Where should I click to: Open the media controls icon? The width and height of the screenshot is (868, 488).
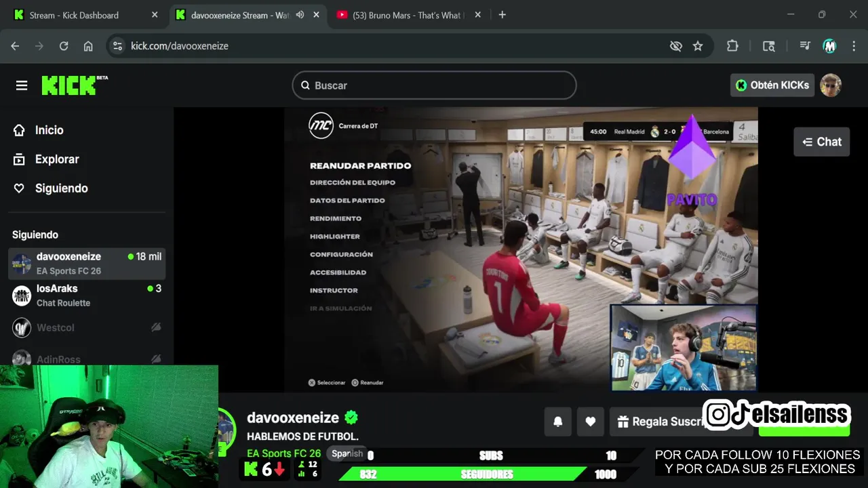(x=805, y=46)
